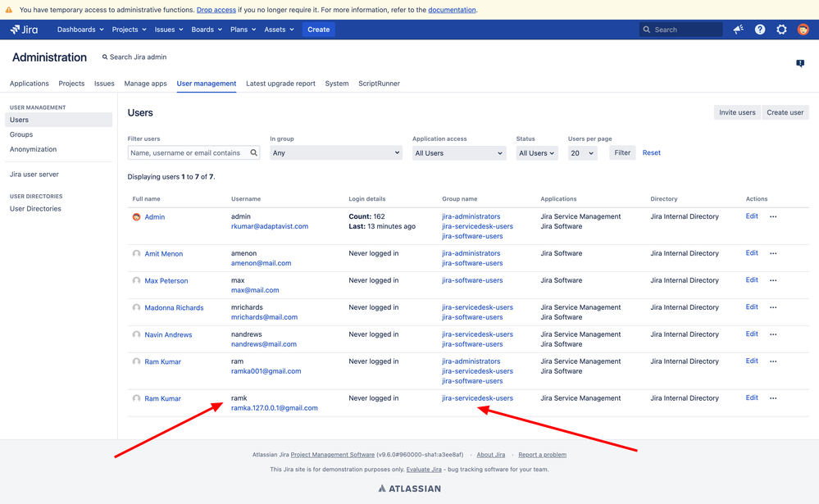The image size is (819, 504).
Task: Open the rkumar@adaptavist.com email link
Action: point(270,226)
